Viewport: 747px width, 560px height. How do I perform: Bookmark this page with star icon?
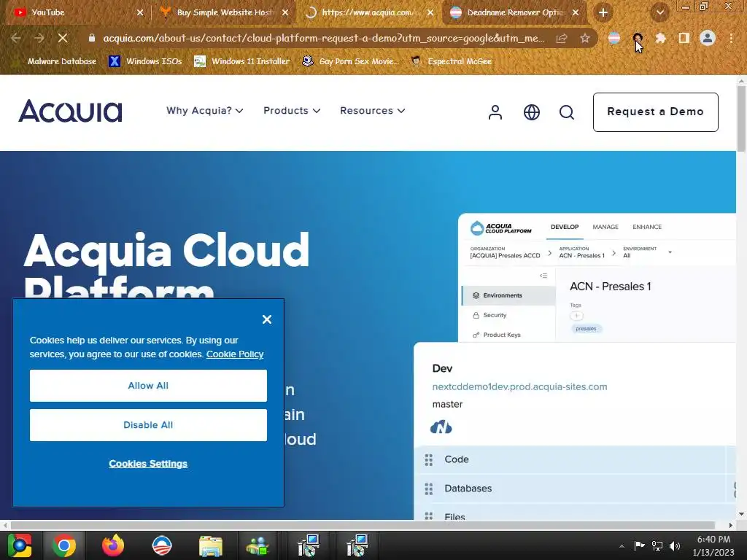(x=585, y=38)
